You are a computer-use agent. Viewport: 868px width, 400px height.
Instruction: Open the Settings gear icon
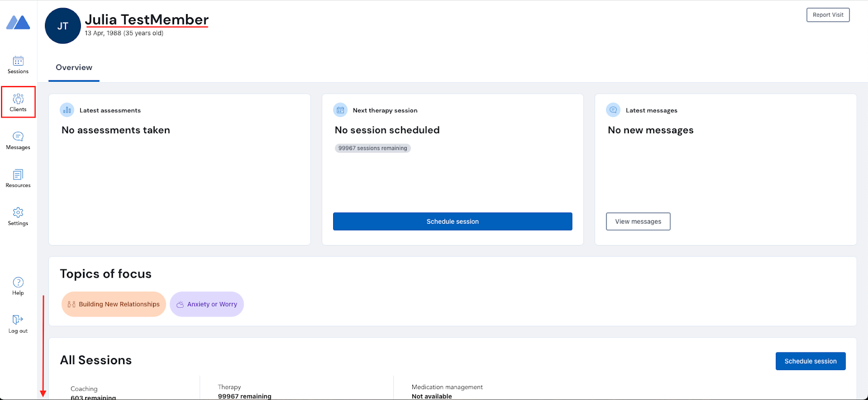point(18,213)
